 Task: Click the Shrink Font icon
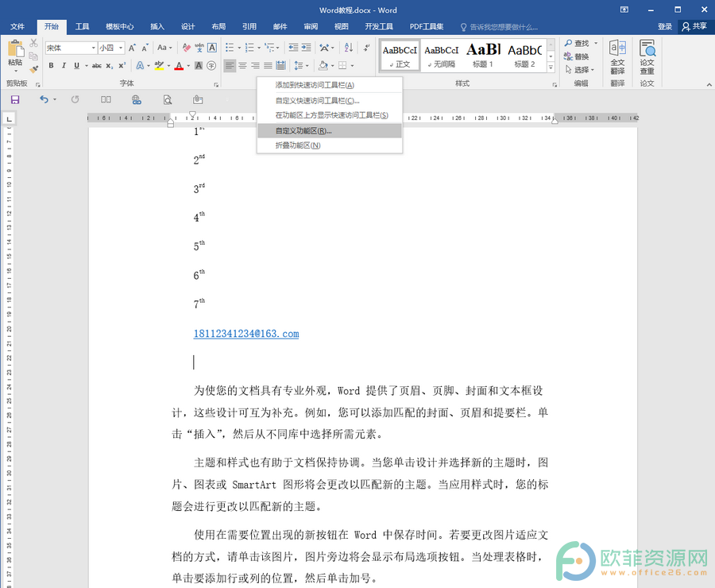(x=145, y=48)
